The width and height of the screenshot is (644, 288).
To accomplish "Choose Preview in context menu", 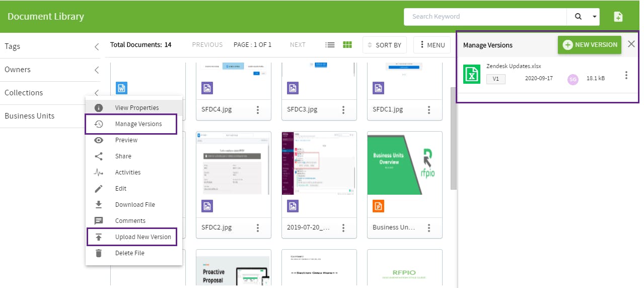I will (134, 140).
